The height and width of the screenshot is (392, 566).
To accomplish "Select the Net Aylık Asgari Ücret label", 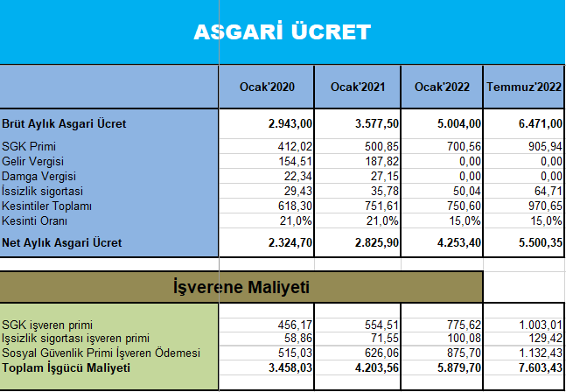I will pyautogui.click(x=62, y=242).
